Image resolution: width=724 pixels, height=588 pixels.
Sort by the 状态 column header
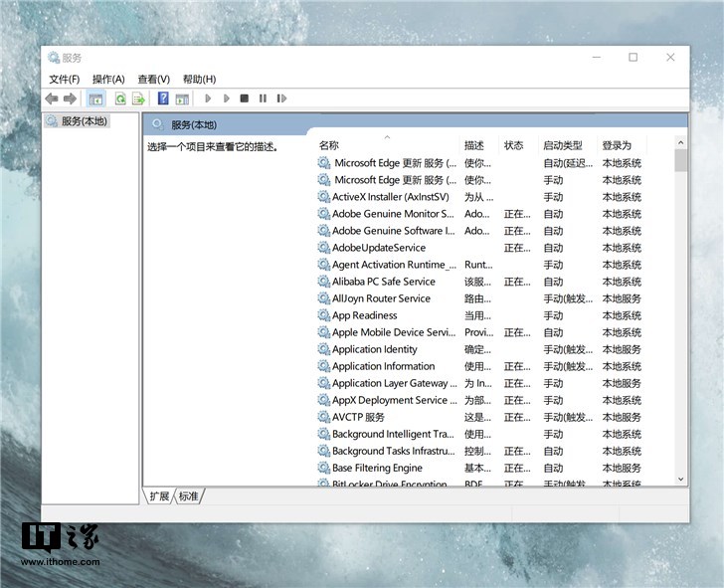click(x=518, y=145)
